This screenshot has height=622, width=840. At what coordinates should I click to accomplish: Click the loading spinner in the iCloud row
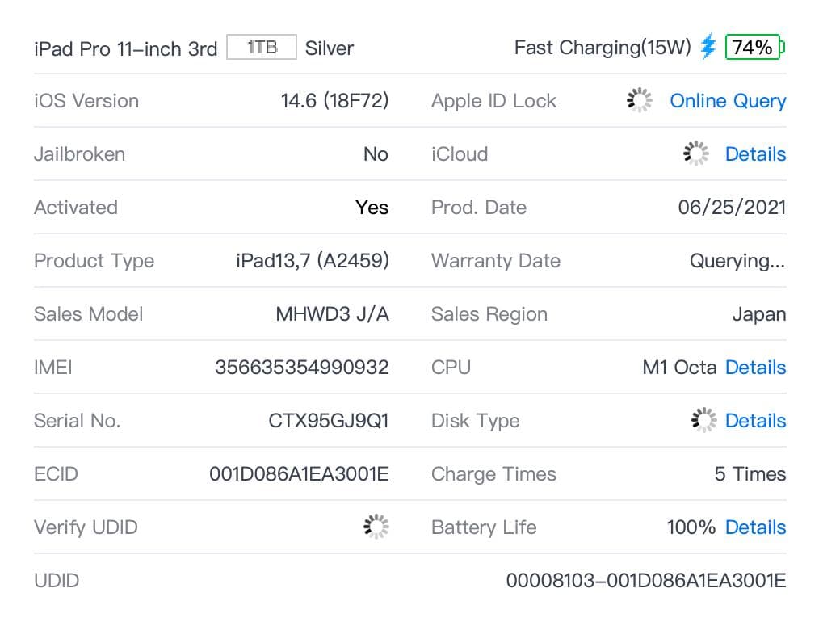[x=695, y=154]
